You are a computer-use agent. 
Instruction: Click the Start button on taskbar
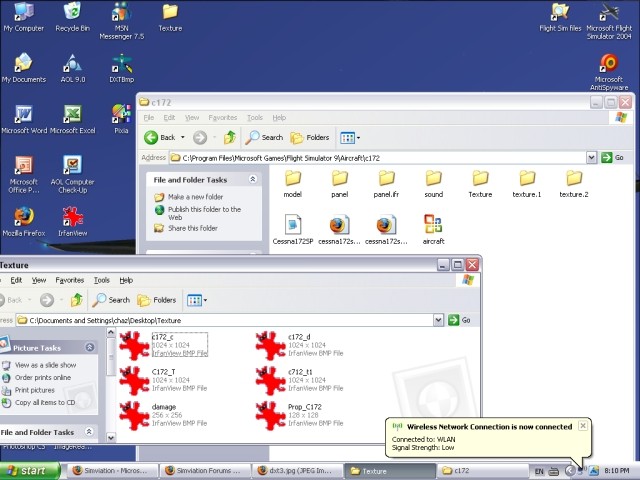[x=29, y=471]
